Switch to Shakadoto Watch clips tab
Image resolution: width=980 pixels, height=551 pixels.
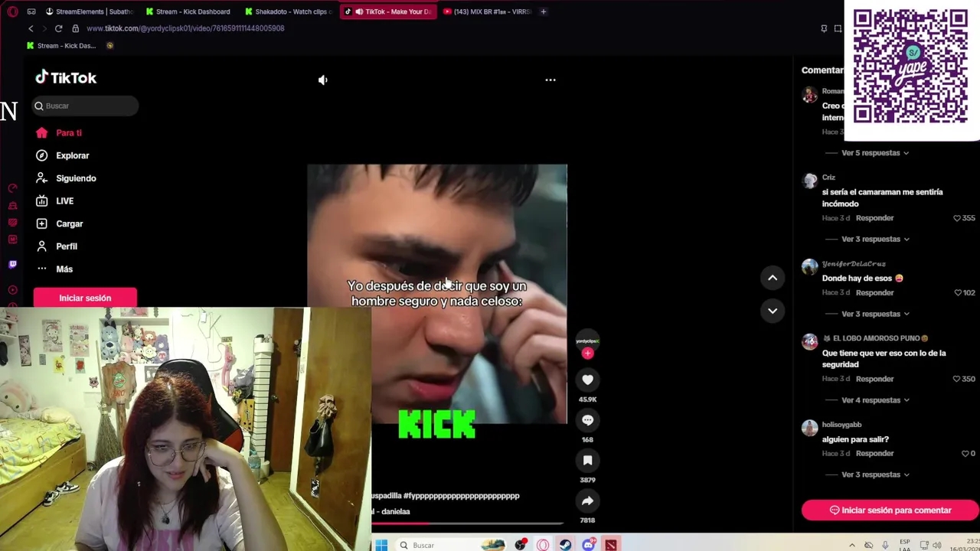point(288,11)
